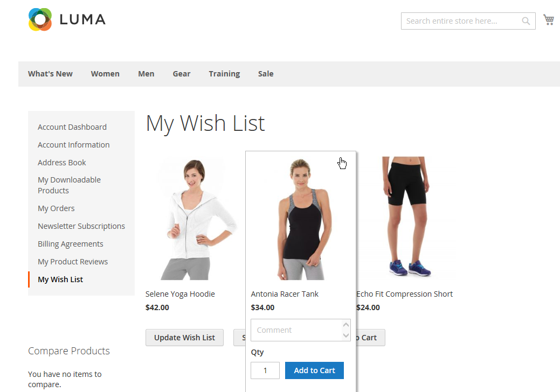
Task: Go to the Address Book
Action: (x=61, y=162)
